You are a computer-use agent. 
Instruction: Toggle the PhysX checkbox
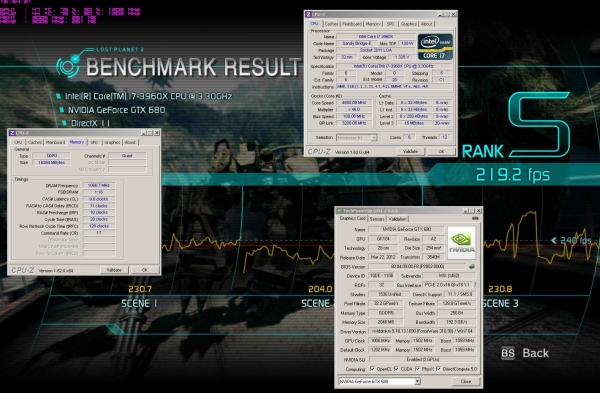coord(417,369)
